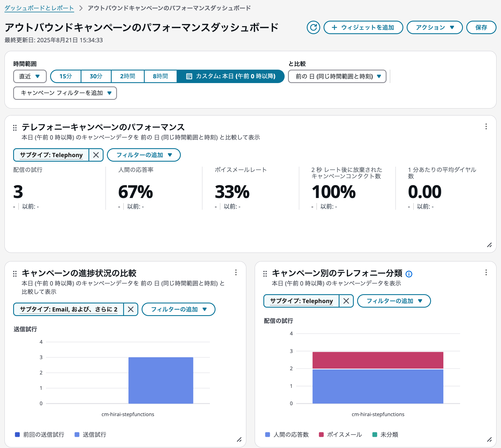Toggle 前回の送信試行 legend swatch
The height and width of the screenshot is (448, 501).
pos(17,435)
